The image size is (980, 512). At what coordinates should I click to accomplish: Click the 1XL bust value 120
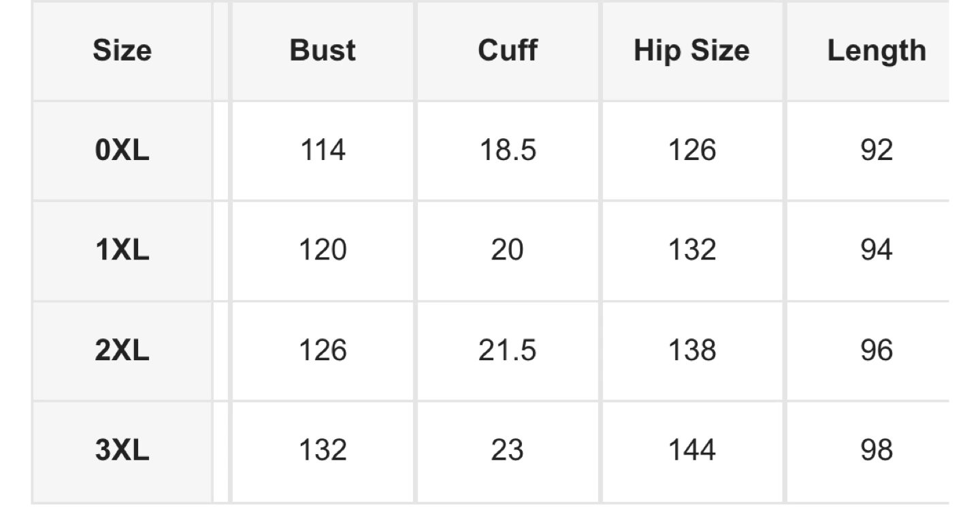point(323,251)
